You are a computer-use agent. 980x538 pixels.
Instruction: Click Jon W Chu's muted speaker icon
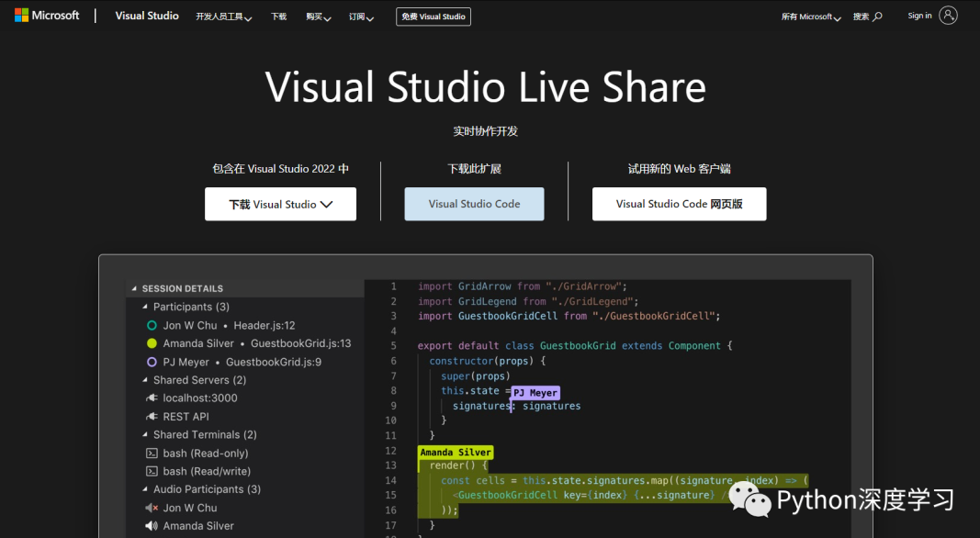point(152,508)
